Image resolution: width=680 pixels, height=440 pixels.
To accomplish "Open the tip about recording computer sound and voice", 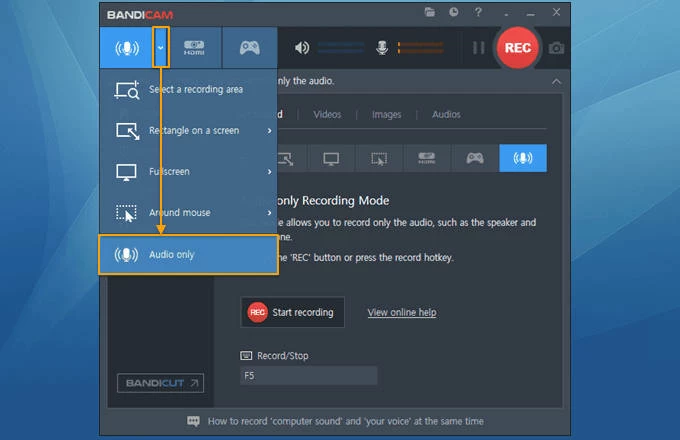I will point(346,421).
